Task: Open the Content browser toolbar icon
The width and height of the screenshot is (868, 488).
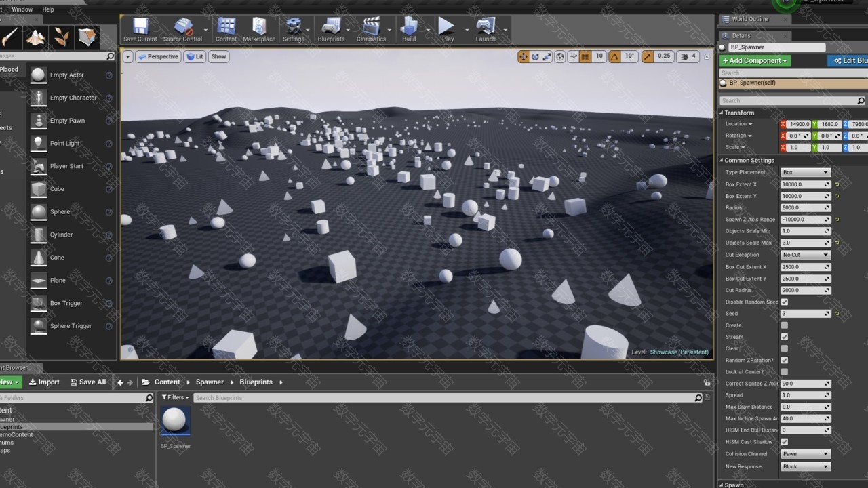Action: pyautogui.click(x=226, y=30)
